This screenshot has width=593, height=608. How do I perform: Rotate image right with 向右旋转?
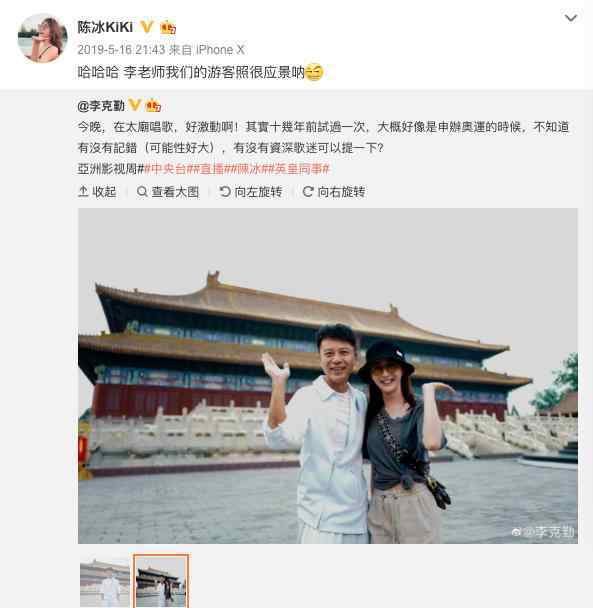pyautogui.click(x=334, y=192)
